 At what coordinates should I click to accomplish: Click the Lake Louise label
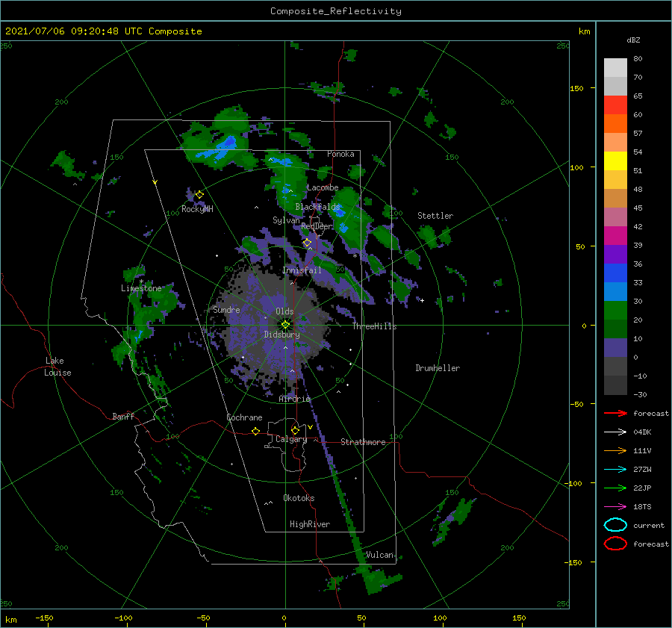(x=57, y=367)
